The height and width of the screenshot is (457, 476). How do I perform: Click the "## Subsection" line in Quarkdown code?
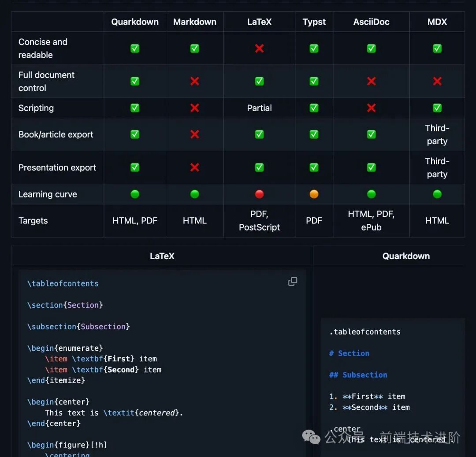(x=358, y=375)
